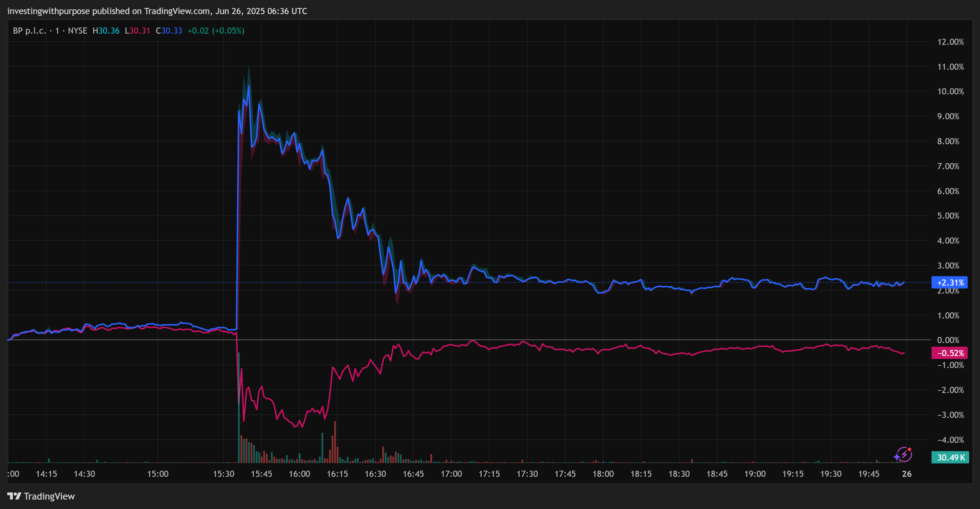This screenshot has width=980, height=509.
Task: Click the -4.00% label on price scale
Action: pyautogui.click(x=950, y=440)
